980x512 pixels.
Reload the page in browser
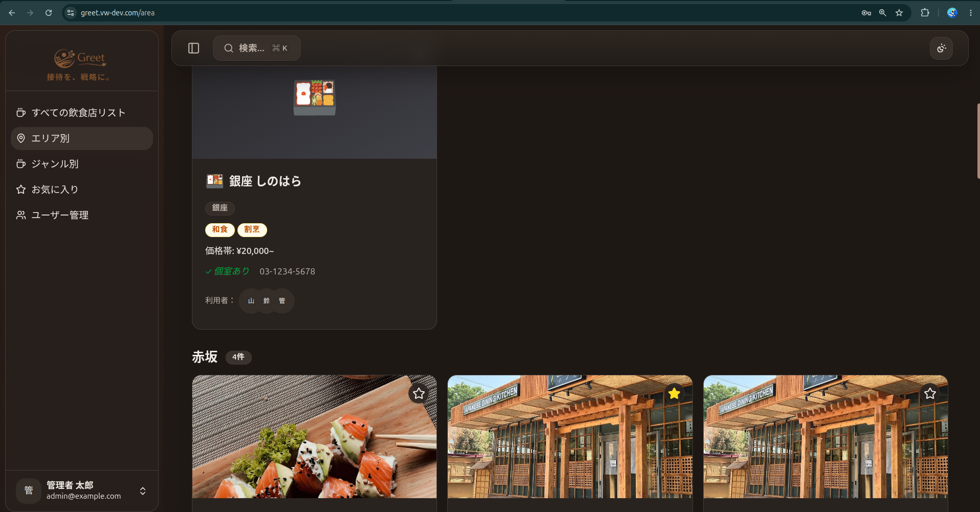point(49,13)
